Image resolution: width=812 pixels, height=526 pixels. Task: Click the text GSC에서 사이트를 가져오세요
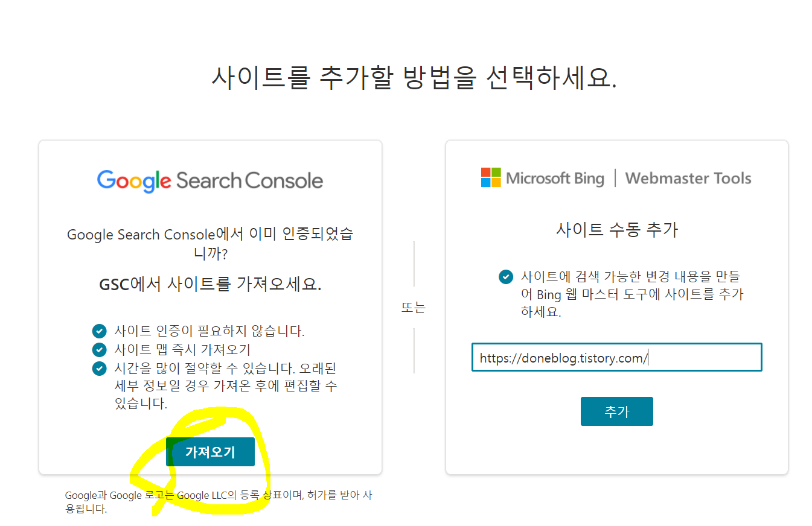[210, 284]
